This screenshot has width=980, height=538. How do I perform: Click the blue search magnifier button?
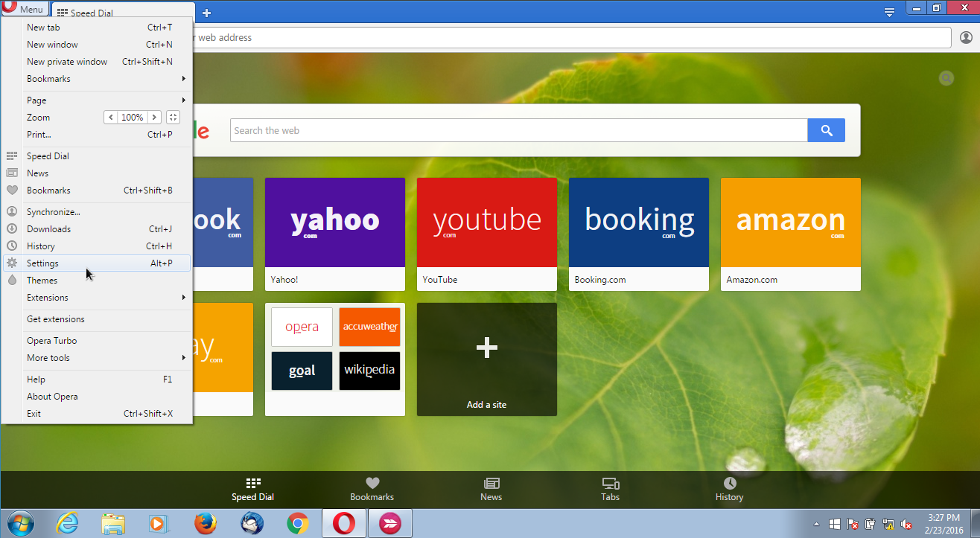tap(827, 130)
